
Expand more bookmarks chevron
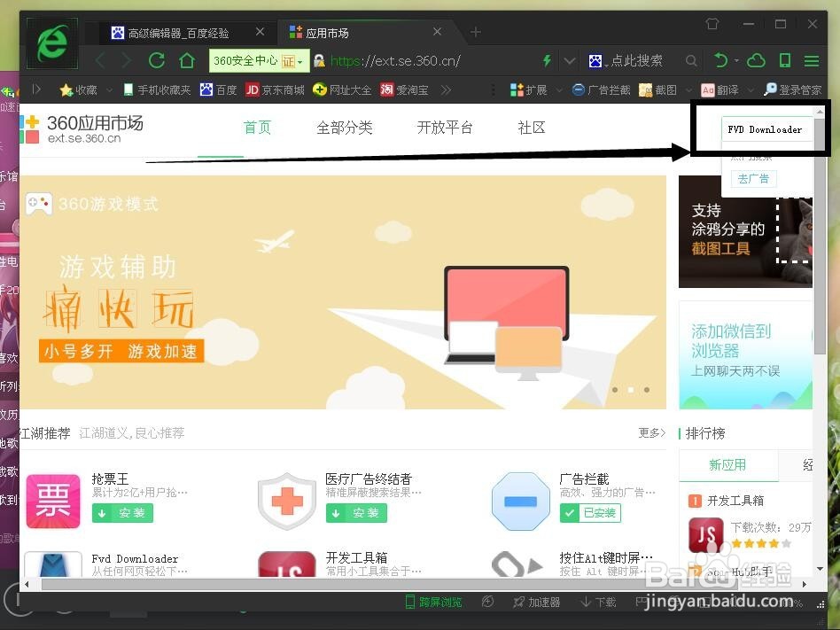pos(446,90)
